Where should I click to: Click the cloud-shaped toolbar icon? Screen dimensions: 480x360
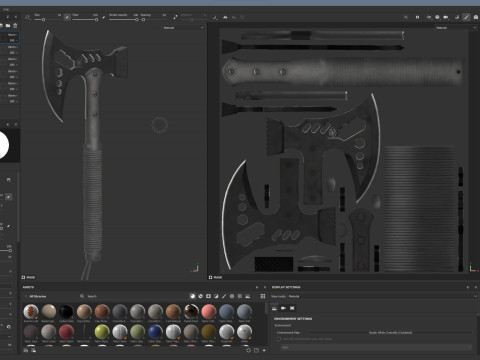tap(225, 17)
